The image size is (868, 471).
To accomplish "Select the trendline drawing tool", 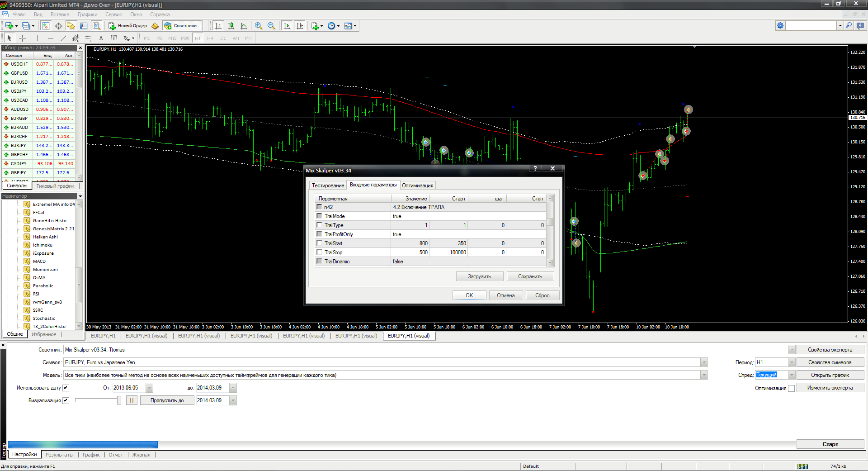I will [63, 38].
